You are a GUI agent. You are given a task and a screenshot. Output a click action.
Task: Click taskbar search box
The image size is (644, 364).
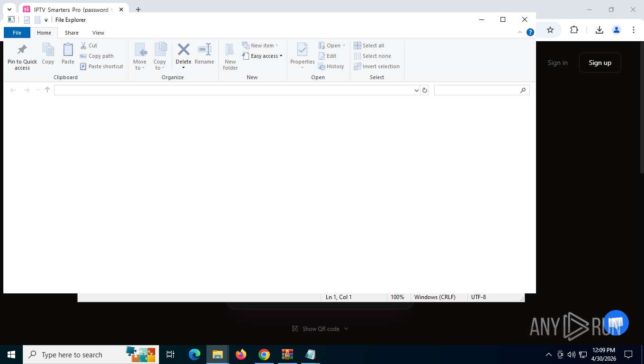tap(91, 355)
